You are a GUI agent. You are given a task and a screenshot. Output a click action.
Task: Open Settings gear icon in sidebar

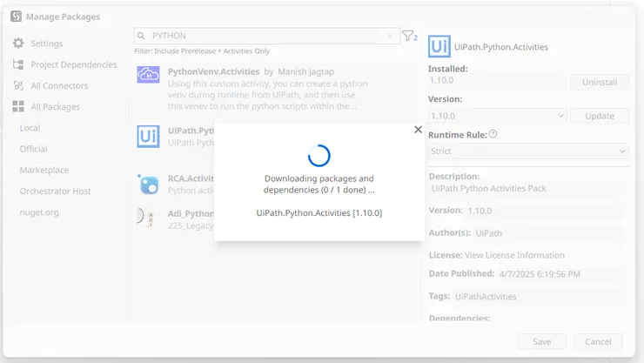(x=18, y=44)
